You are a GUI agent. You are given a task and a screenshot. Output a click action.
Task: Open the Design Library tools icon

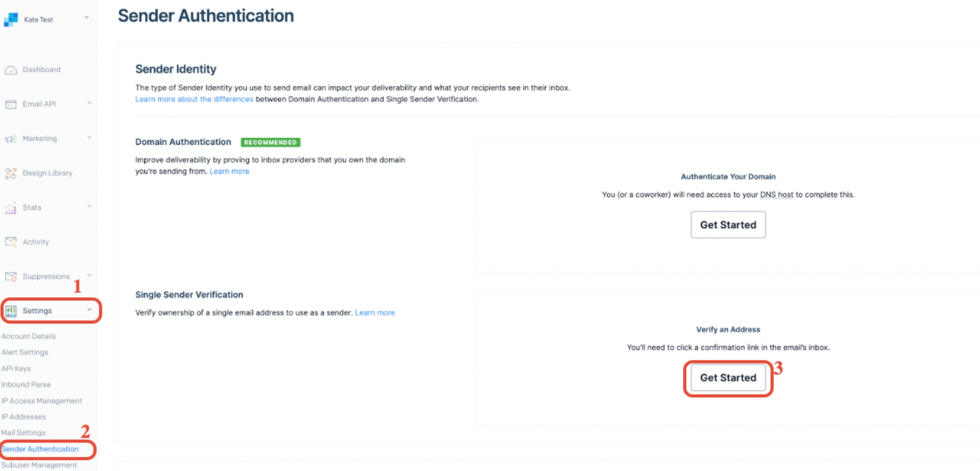pyautogui.click(x=11, y=173)
